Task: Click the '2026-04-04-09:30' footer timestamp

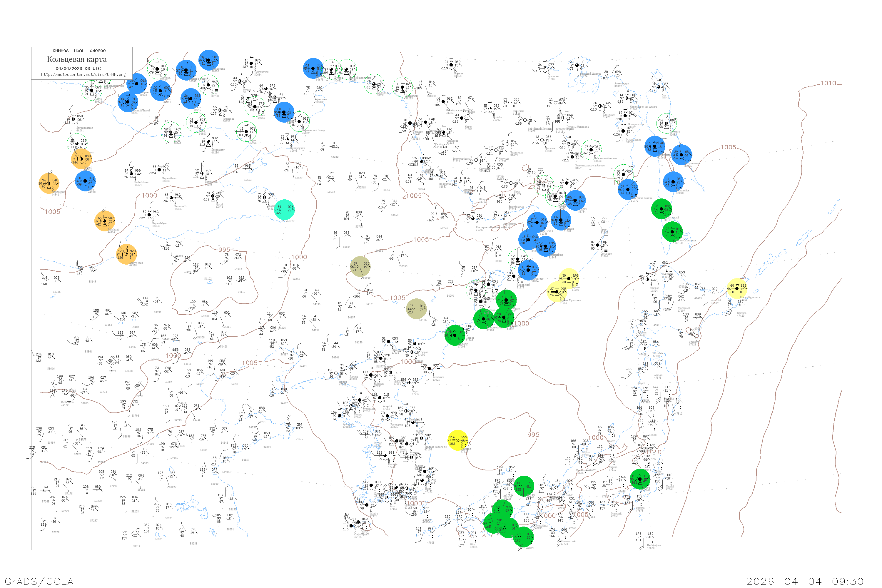Action: click(x=805, y=581)
